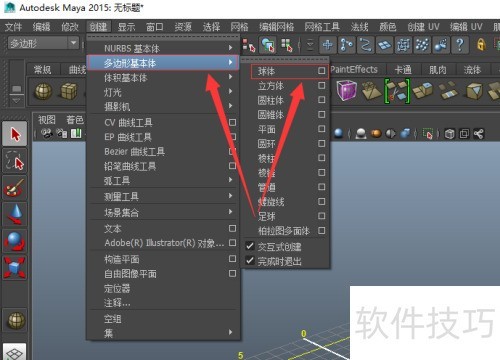Click the wireframe box viewport icon
This screenshot has width=500, height=360.
(450, 134)
